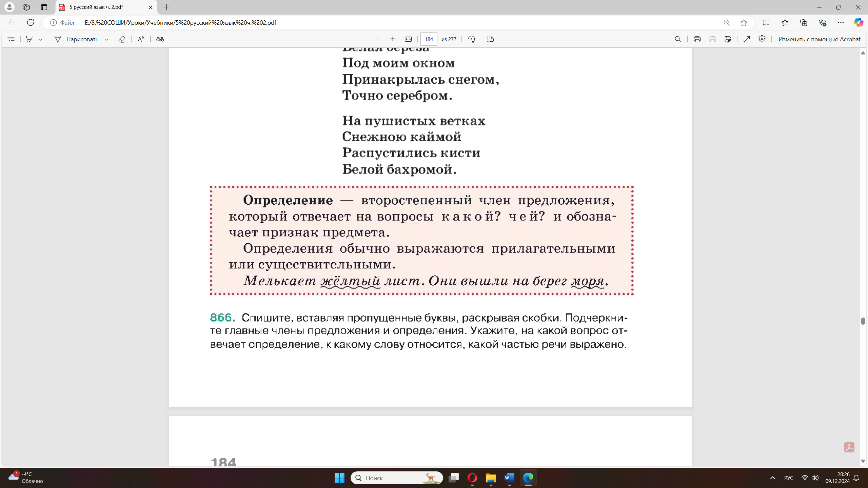Change input language РУС
This screenshot has height=488, width=868.
point(789,478)
